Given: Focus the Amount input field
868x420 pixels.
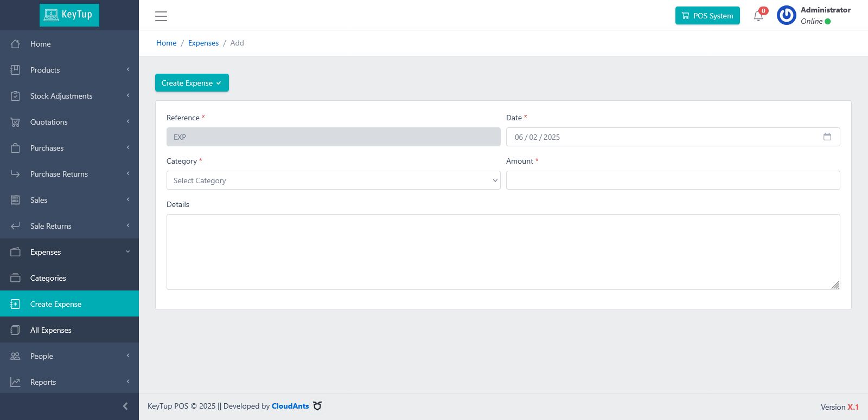Looking at the screenshot, I should click(x=673, y=180).
